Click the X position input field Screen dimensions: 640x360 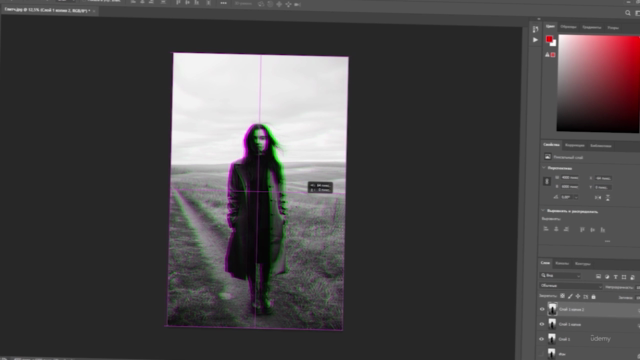click(603, 178)
